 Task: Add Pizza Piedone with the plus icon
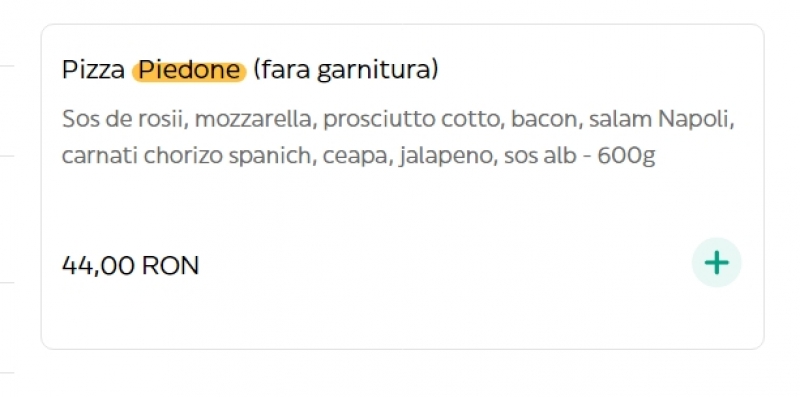(x=716, y=263)
